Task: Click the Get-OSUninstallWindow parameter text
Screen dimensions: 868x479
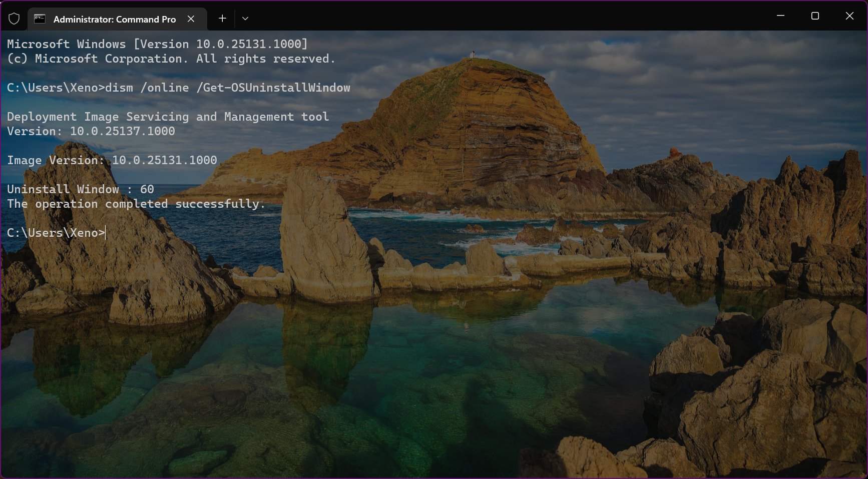Action: [274, 88]
